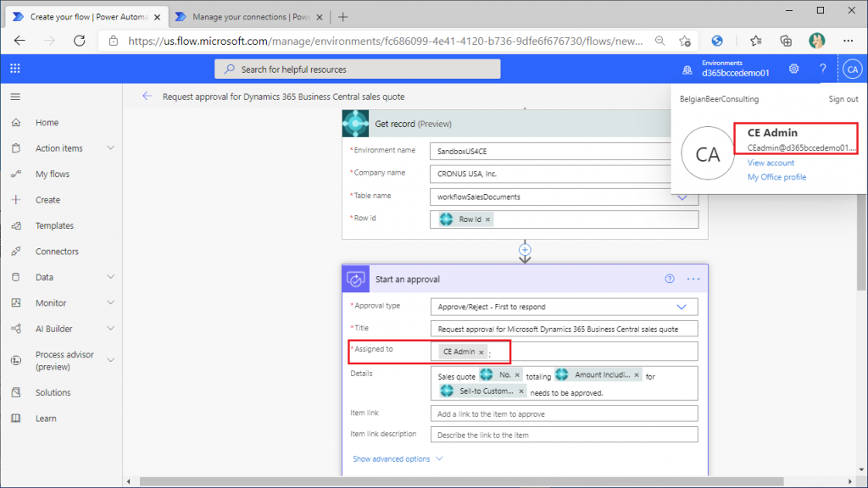Expand the AI Builder submenu
The width and height of the screenshot is (868, 488).
coord(111,328)
